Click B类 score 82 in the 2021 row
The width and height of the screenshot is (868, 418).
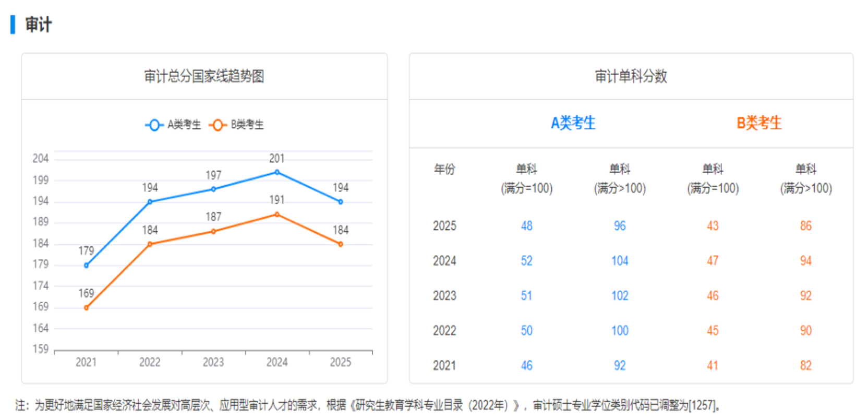coord(805,366)
